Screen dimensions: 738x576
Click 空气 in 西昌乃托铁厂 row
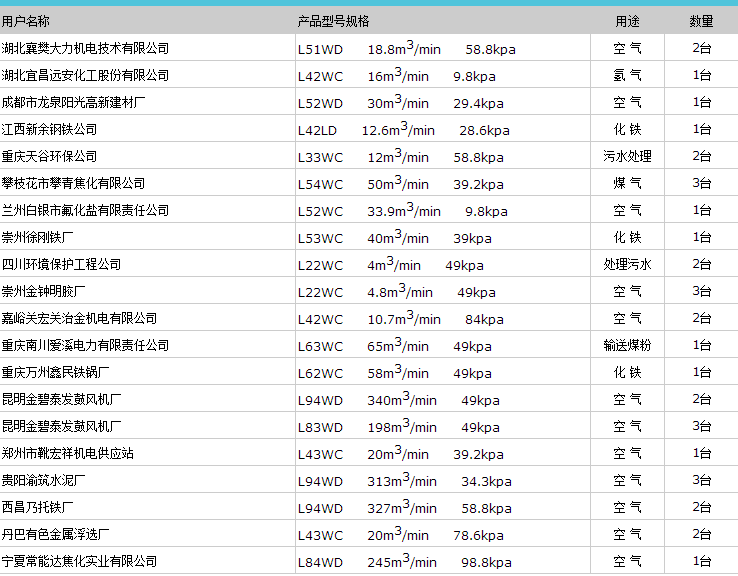point(627,507)
